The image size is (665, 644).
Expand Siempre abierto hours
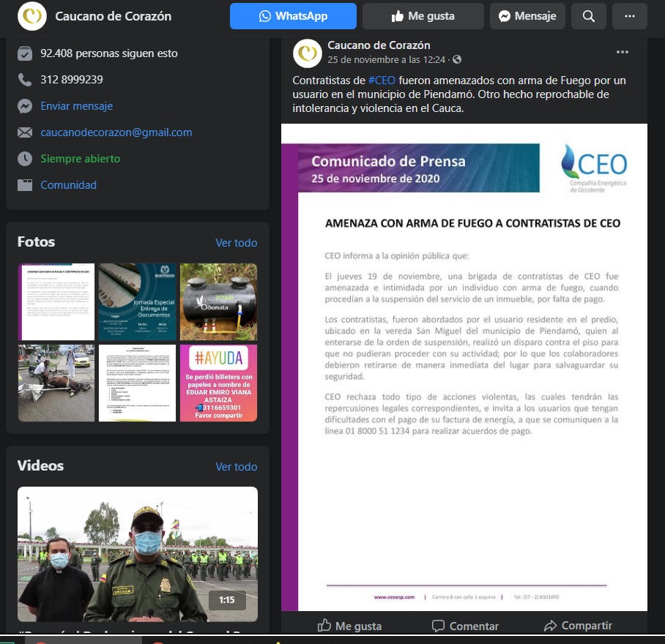[80, 159]
